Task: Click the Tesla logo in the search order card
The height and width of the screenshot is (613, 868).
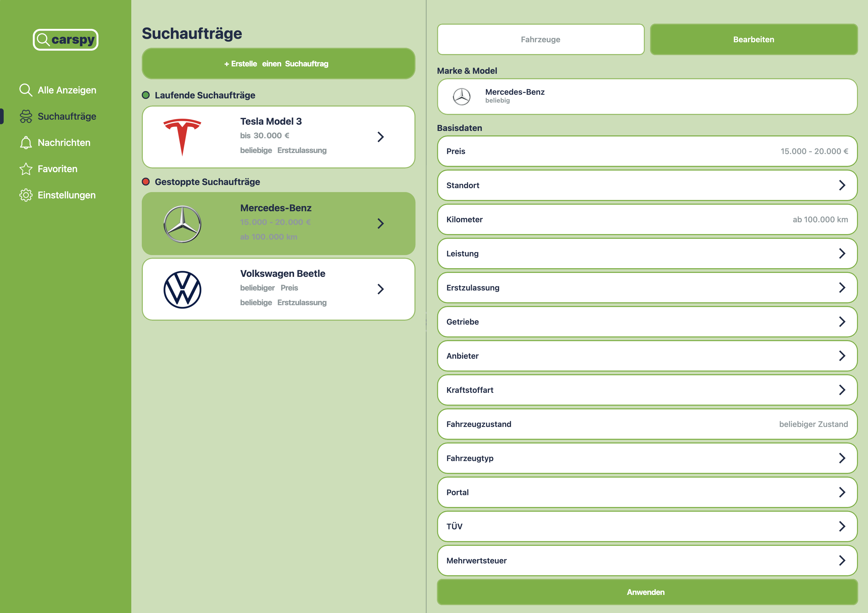Action: click(x=182, y=137)
